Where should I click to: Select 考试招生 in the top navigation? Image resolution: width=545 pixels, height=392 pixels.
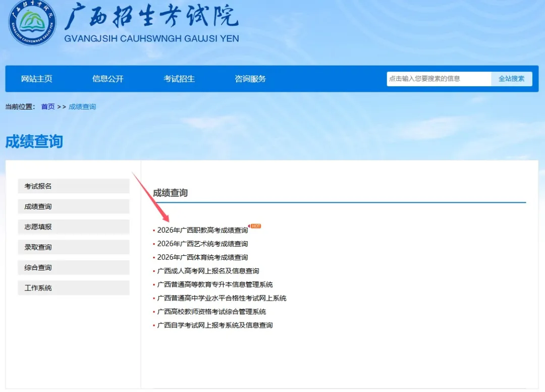coord(179,79)
